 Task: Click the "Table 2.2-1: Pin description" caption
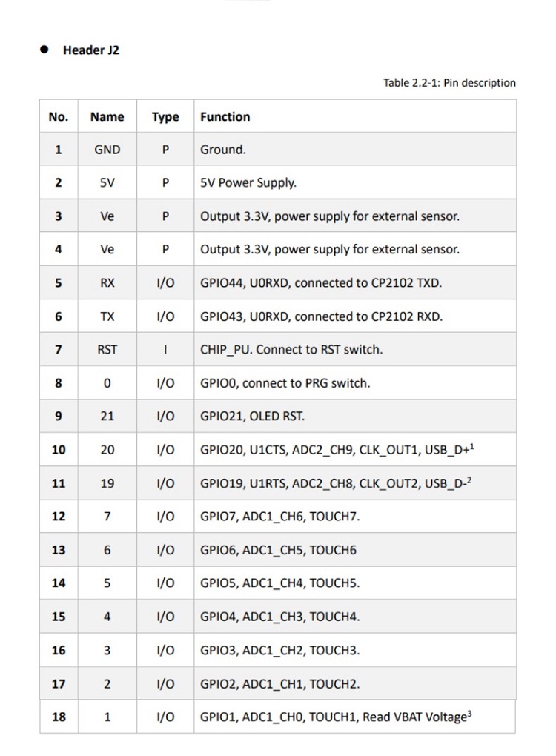[x=449, y=82]
